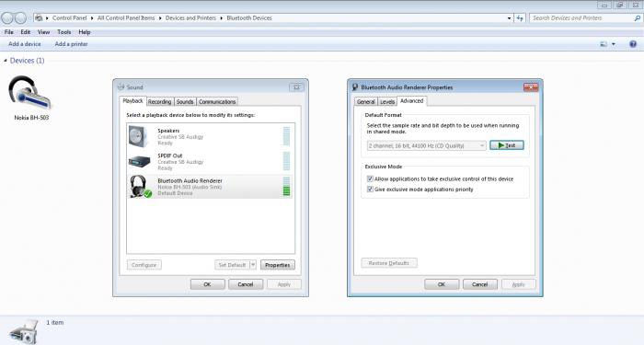The image size is (644, 345).
Task: Select the Nokia BH-503 headset device icon
Action: tap(30, 93)
